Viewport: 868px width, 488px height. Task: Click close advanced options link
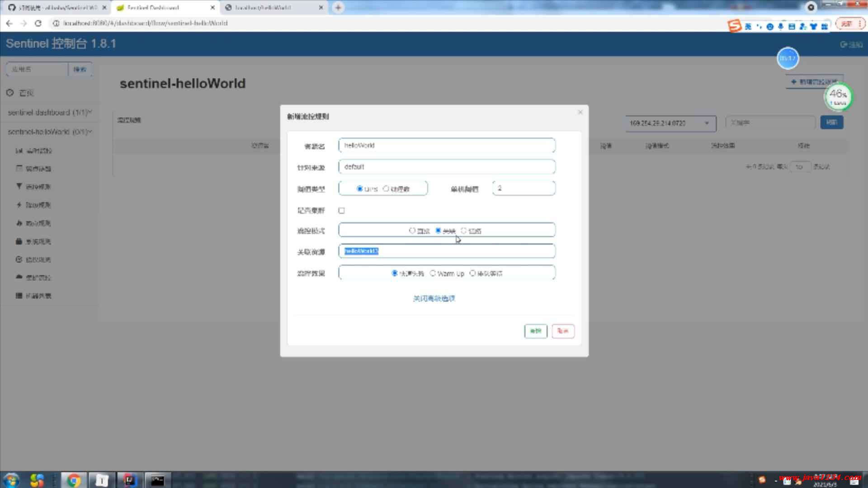click(x=434, y=298)
